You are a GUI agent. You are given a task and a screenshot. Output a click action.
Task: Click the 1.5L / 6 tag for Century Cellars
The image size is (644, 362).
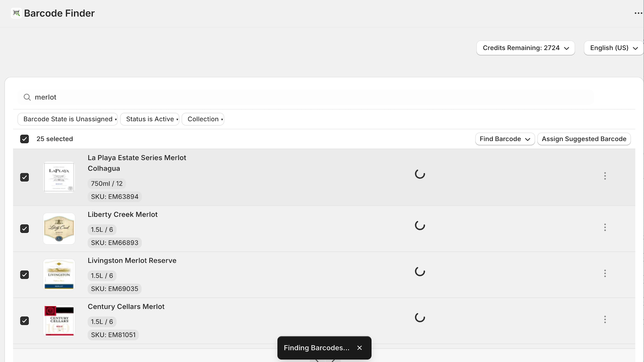click(102, 322)
